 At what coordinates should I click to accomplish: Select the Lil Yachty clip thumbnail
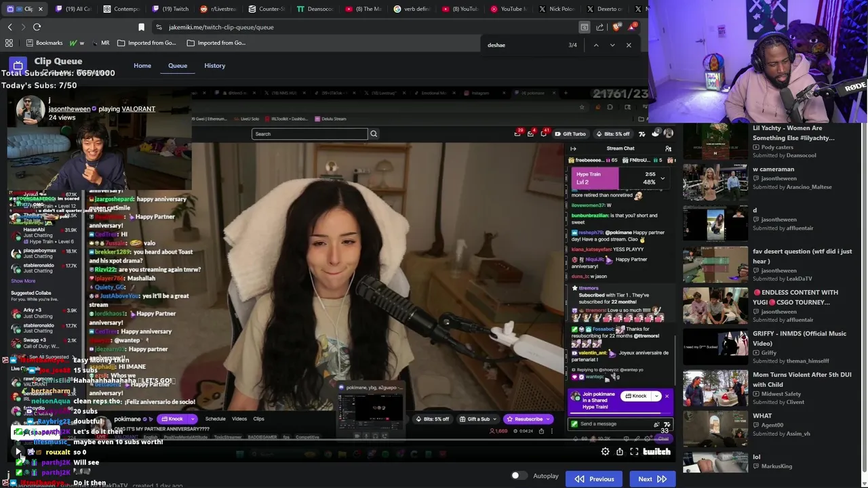(x=715, y=141)
